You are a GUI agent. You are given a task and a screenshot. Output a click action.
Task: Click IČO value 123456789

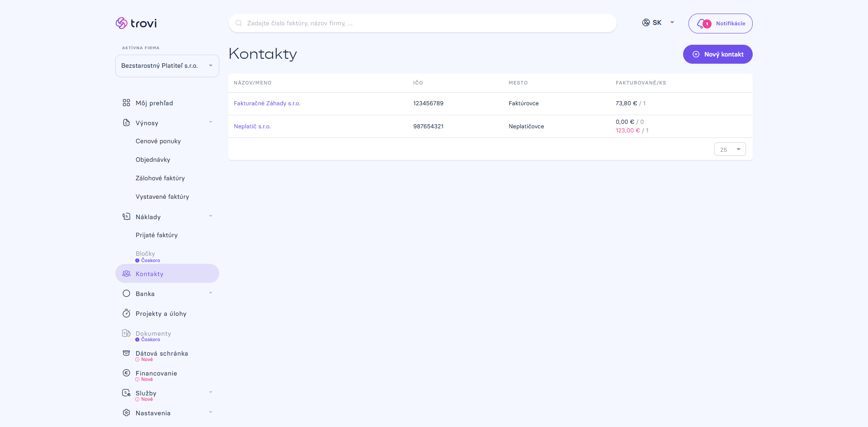click(428, 103)
